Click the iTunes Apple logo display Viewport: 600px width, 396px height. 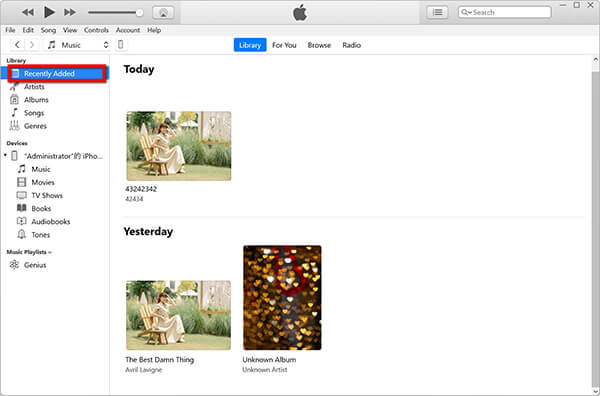[300, 13]
